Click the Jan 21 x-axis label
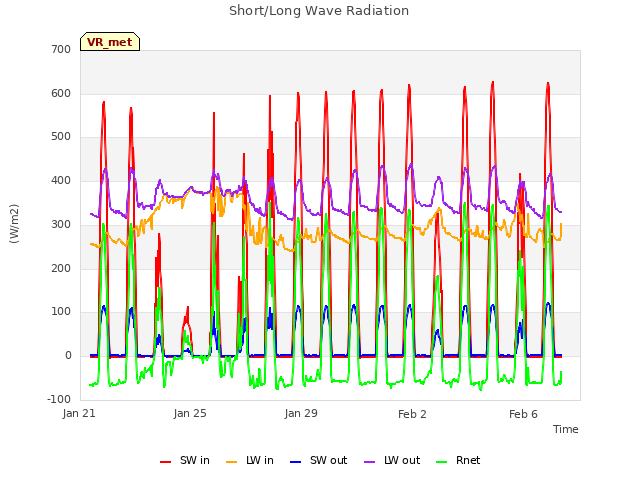 coord(79,413)
